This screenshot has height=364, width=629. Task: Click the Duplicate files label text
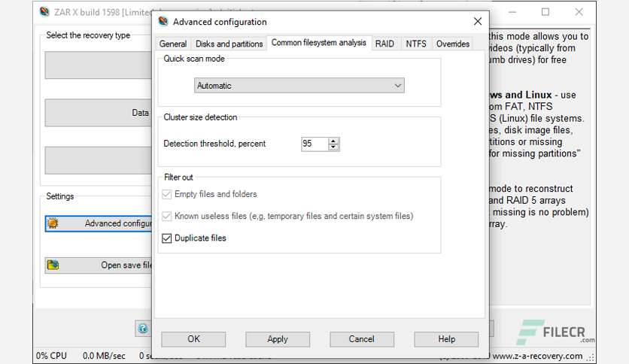[x=200, y=238]
